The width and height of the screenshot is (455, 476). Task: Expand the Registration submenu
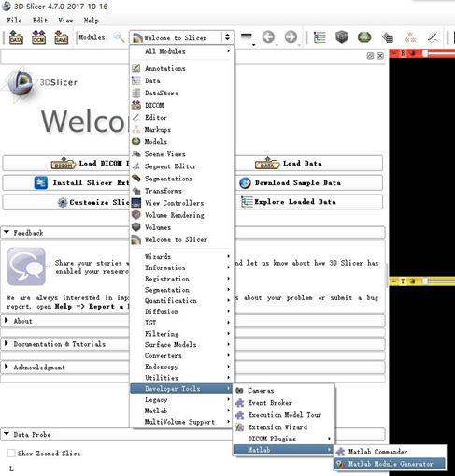[x=181, y=279]
